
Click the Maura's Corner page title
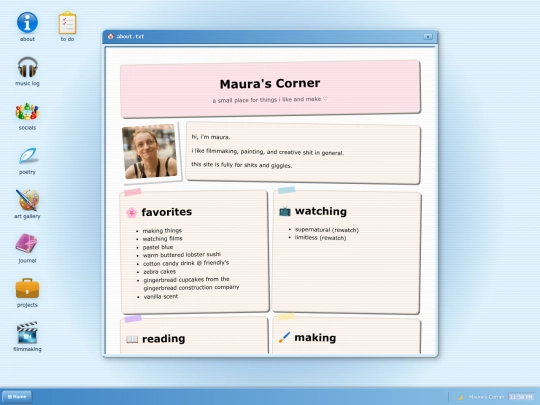click(270, 84)
